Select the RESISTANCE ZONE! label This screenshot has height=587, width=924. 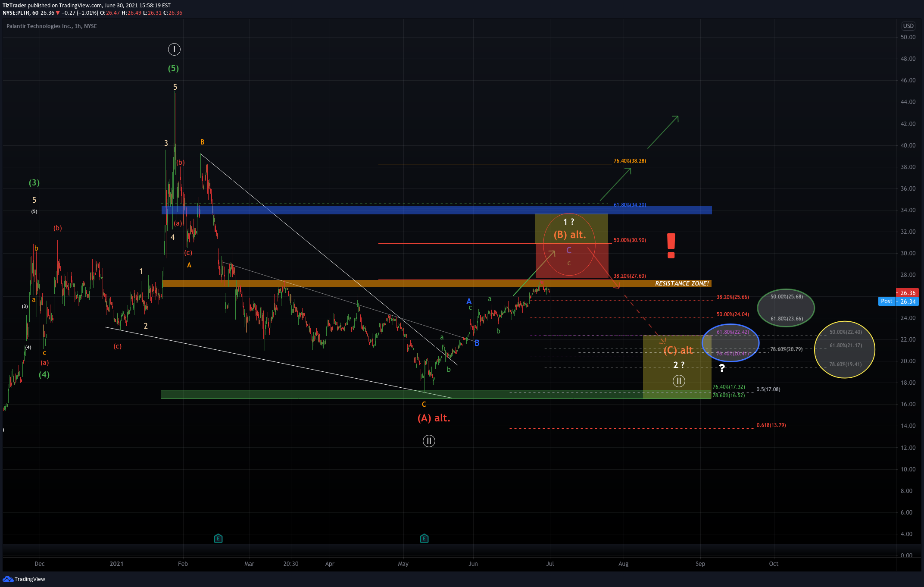point(682,283)
